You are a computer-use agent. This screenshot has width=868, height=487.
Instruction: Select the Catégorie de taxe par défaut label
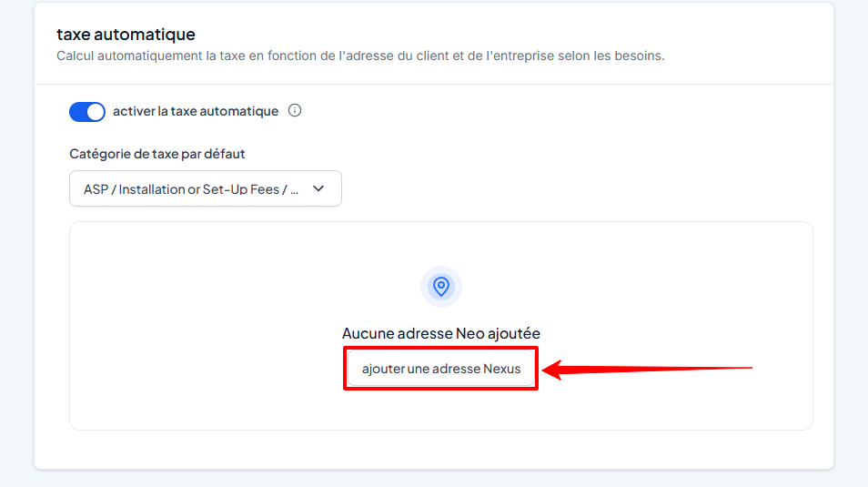click(x=157, y=154)
